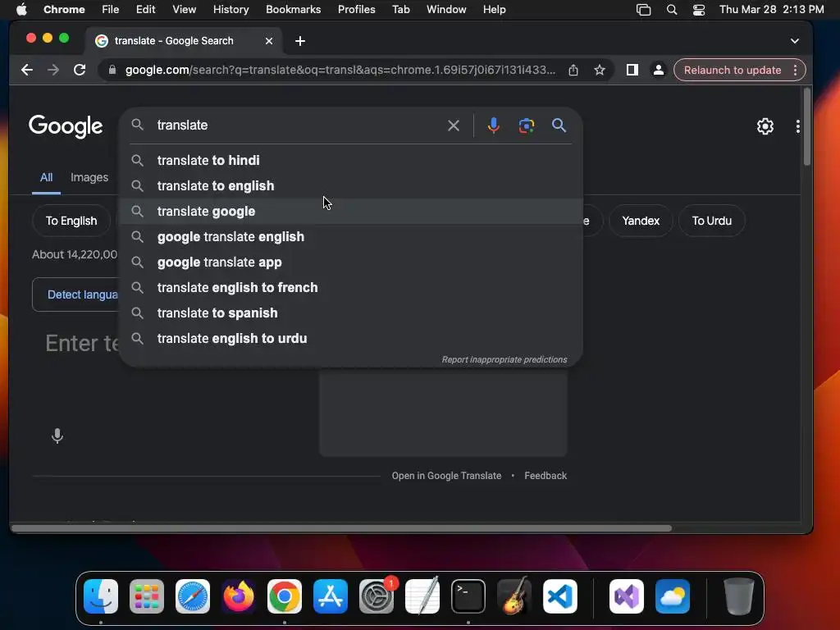Viewport: 840px width, 630px height.
Task: Open the View menu
Action: pos(185,10)
